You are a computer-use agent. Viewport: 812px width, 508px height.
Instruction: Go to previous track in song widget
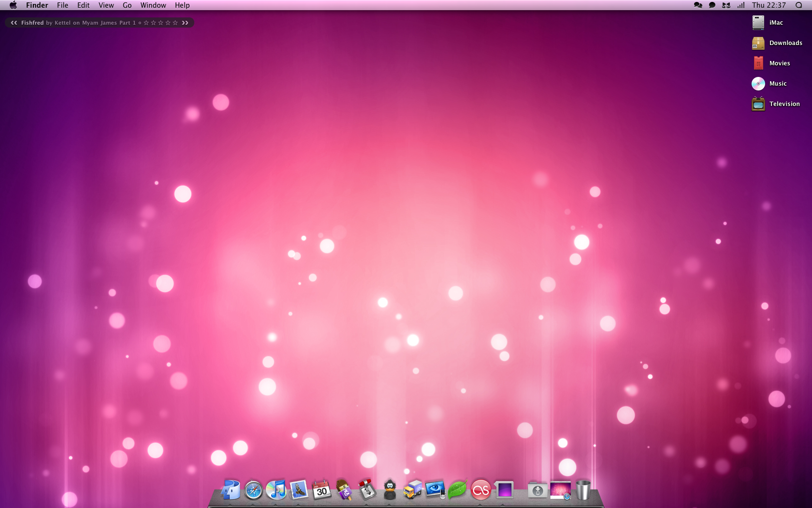(14, 23)
